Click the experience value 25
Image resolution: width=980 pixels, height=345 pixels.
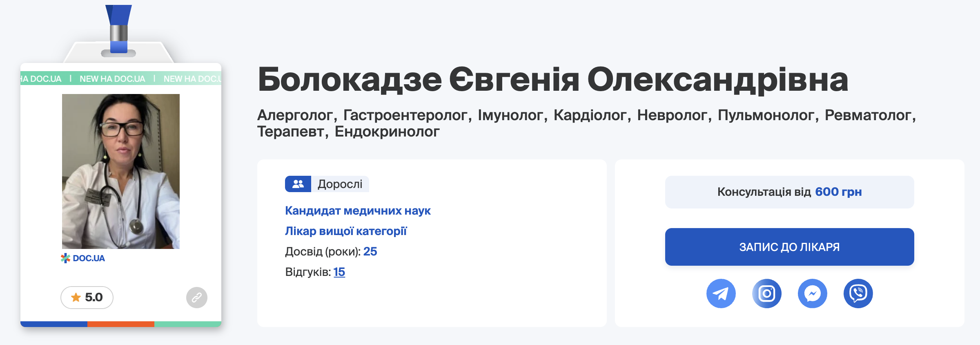coord(370,251)
